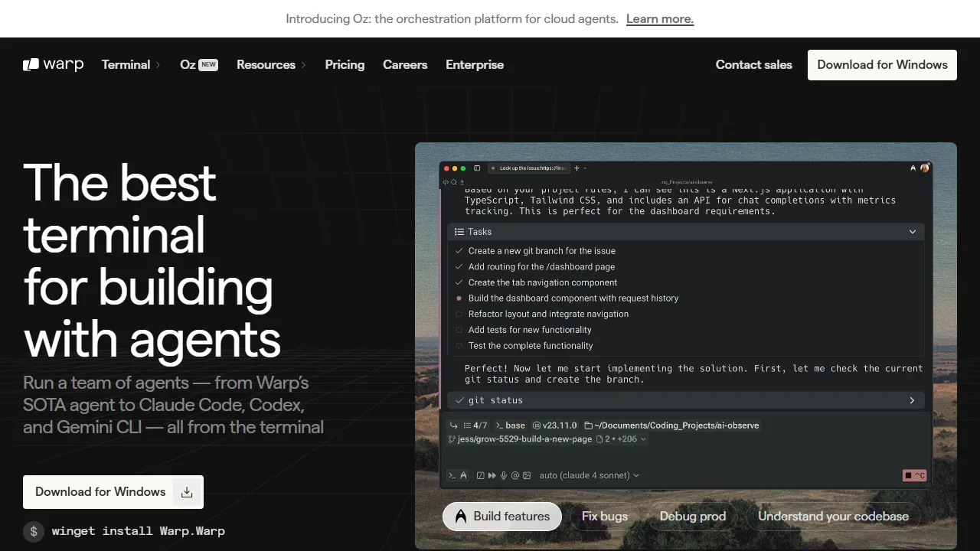
Task: Click the winget install Warp.Warp command
Action: [138, 531]
